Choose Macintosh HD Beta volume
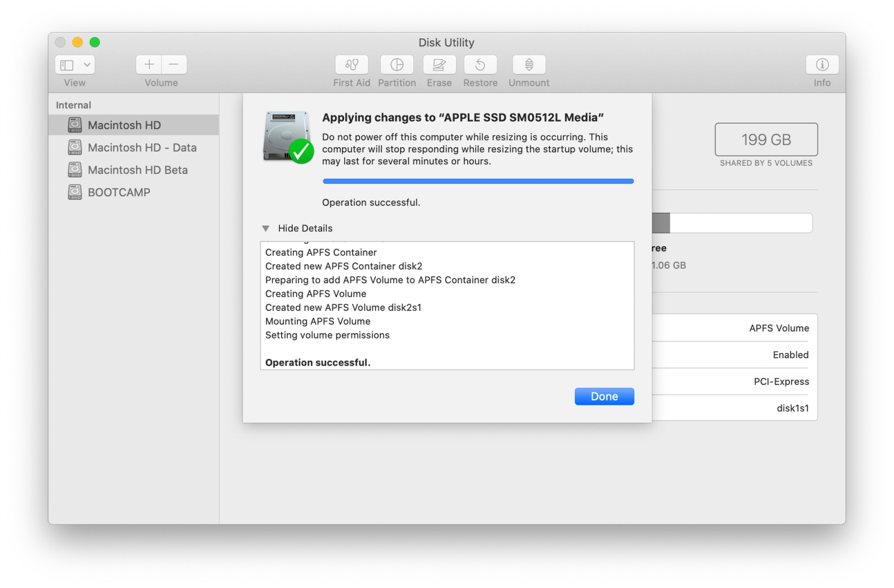The image size is (894, 588). (134, 170)
